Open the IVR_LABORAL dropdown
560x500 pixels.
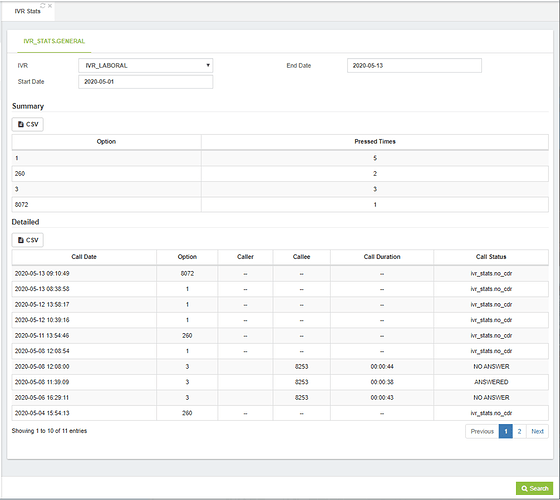pyautogui.click(x=145, y=66)
